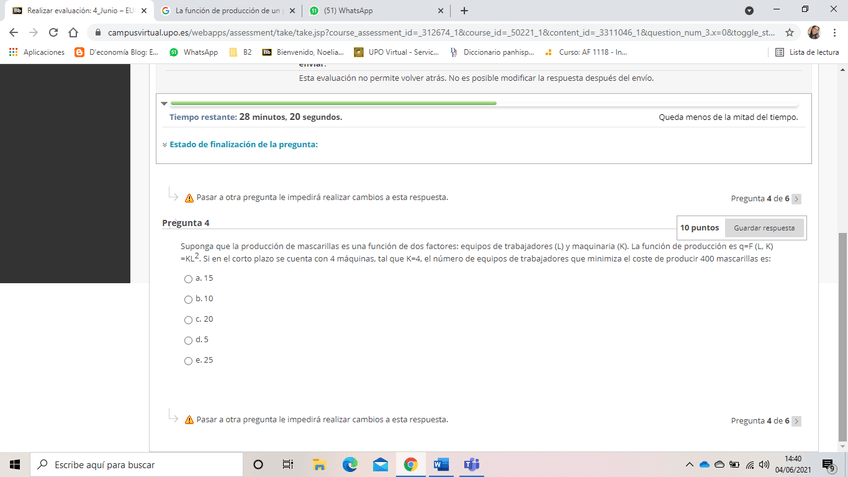
Task: Open the Lista de lectura panel
Action: [807, 52]
